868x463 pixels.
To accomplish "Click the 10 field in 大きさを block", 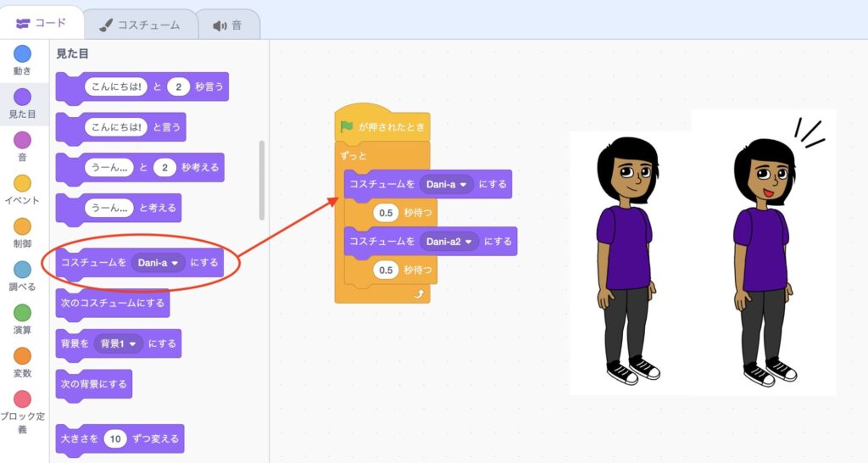I will [x=115, y=438].
